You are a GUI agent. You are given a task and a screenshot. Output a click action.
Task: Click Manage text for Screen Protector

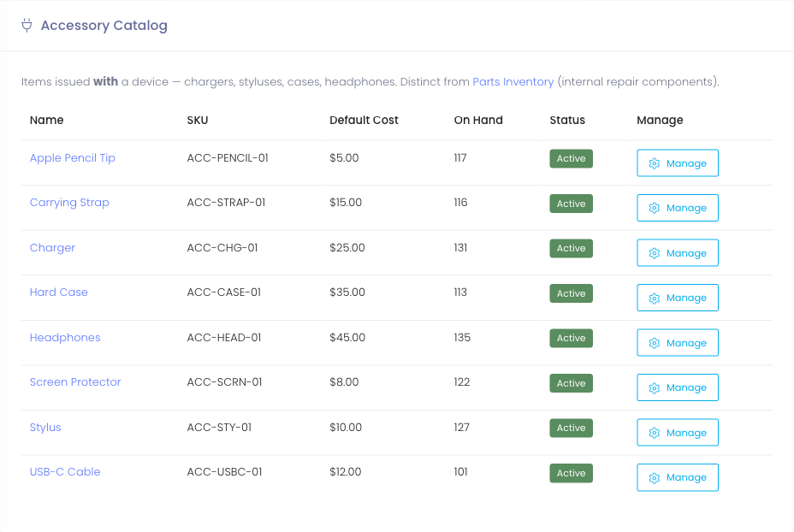click(x=686, y=387)
